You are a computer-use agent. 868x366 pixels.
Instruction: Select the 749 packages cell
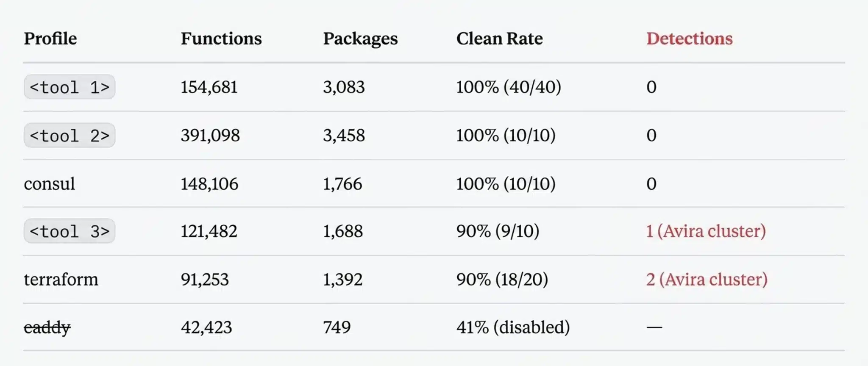click(337, 327)
